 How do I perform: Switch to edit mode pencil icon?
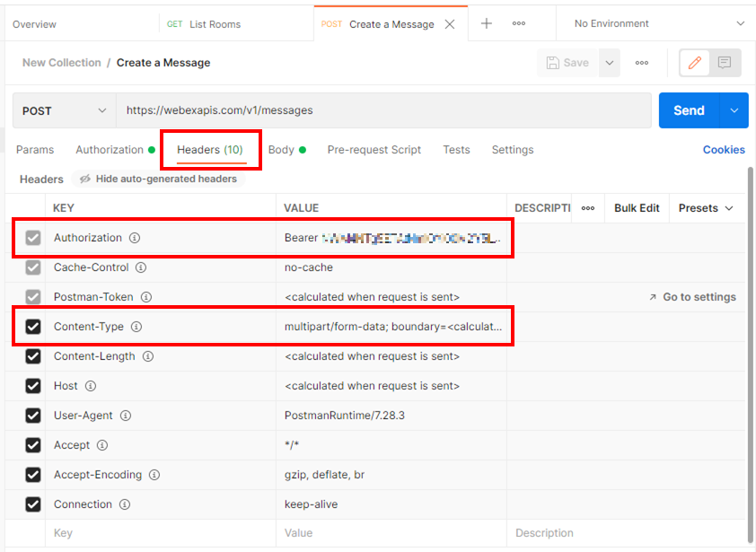pos(694,63)
